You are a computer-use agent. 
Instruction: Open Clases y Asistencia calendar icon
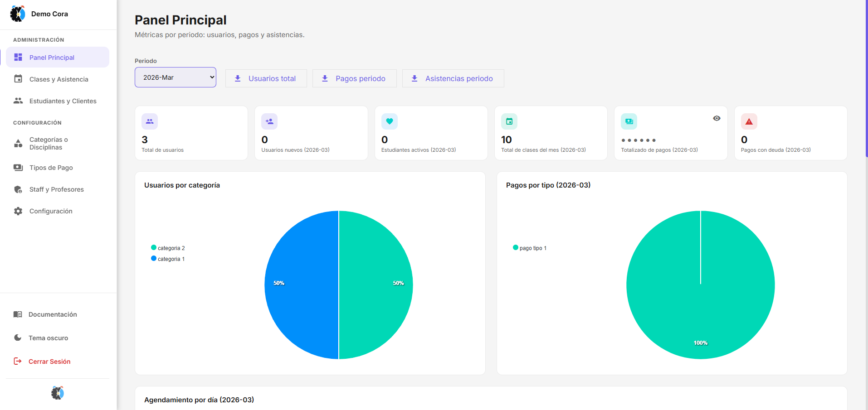[x=18, y=79]
